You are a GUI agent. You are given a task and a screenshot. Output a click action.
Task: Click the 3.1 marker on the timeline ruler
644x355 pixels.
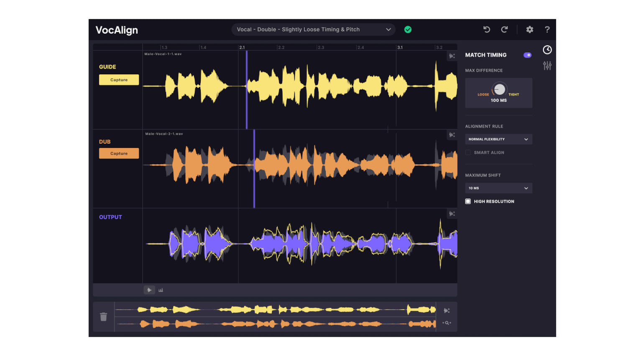click(x=400, y=47)
